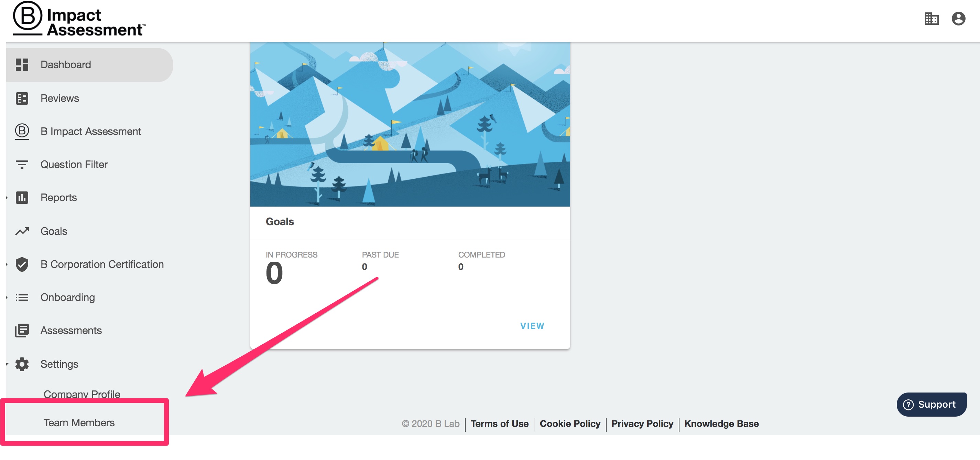980x460 pixels.
Task: Open the Assessments documents icon
Action: point(22,330)
